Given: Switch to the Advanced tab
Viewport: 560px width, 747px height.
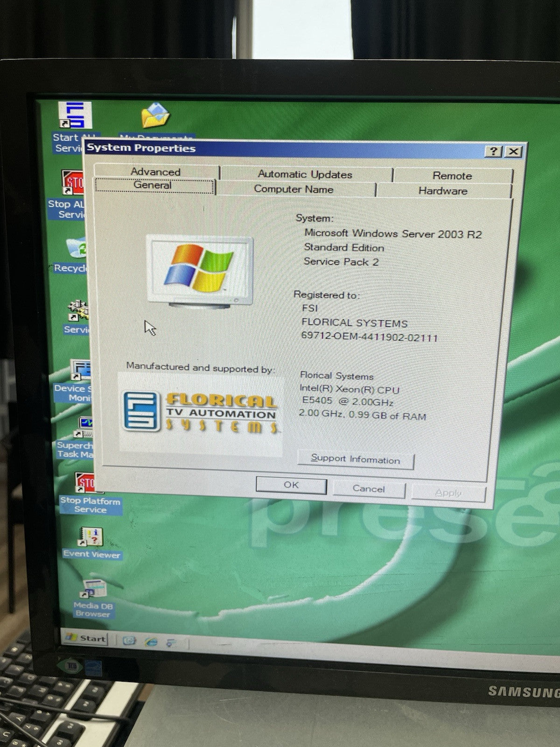Looking at the screenshot, I should pyautogui.click(x=155, y=172).
